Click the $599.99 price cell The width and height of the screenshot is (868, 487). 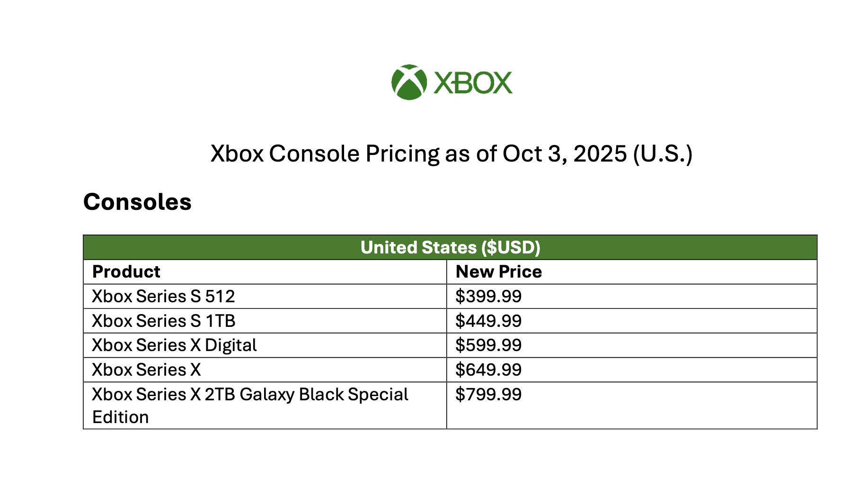632,345
